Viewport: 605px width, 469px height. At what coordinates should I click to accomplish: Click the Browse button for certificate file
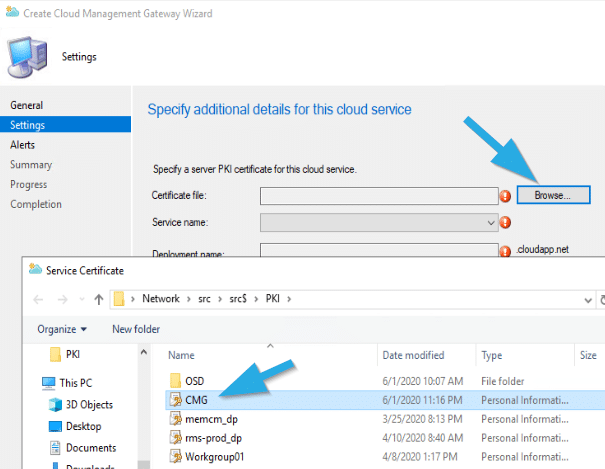pos(552,195)
